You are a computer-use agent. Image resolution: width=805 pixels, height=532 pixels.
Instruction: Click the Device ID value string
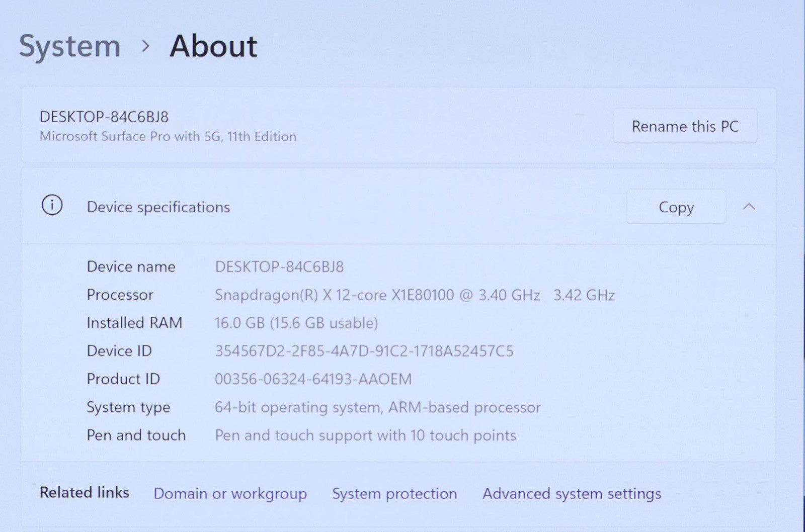click(364, 351)
